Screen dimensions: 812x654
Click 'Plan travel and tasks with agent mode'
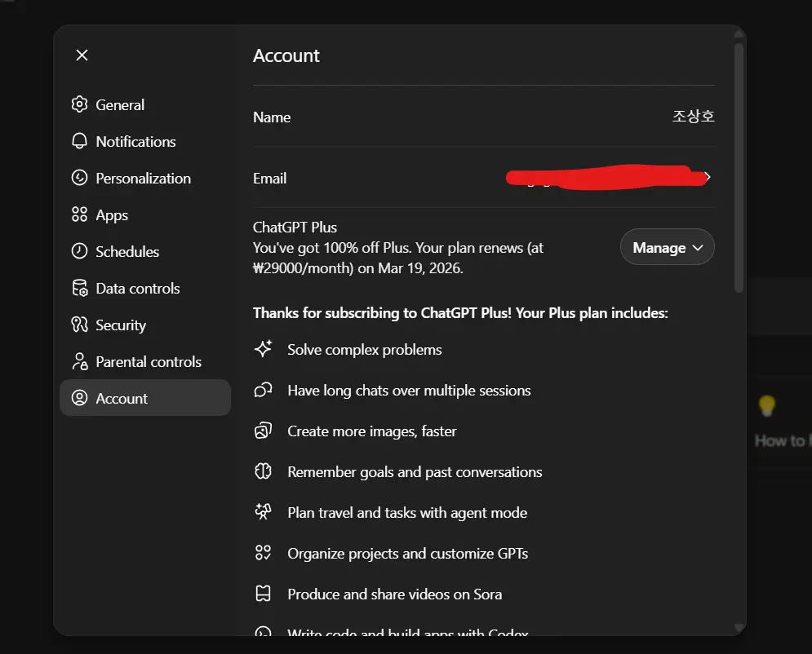pos(407,513)
